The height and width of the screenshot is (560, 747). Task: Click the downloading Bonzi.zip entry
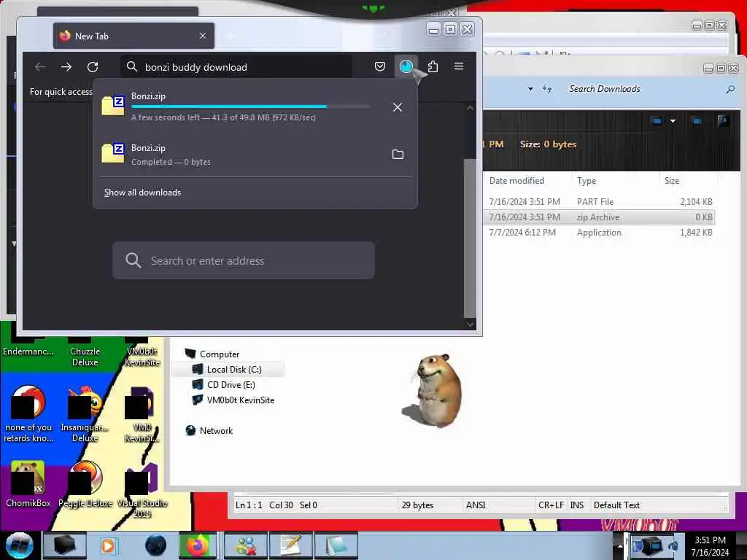pyautogui.click(x=255, y=106)
